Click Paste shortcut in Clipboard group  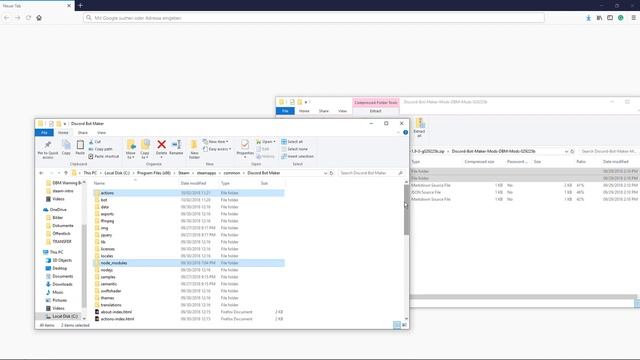coord(104,156)
